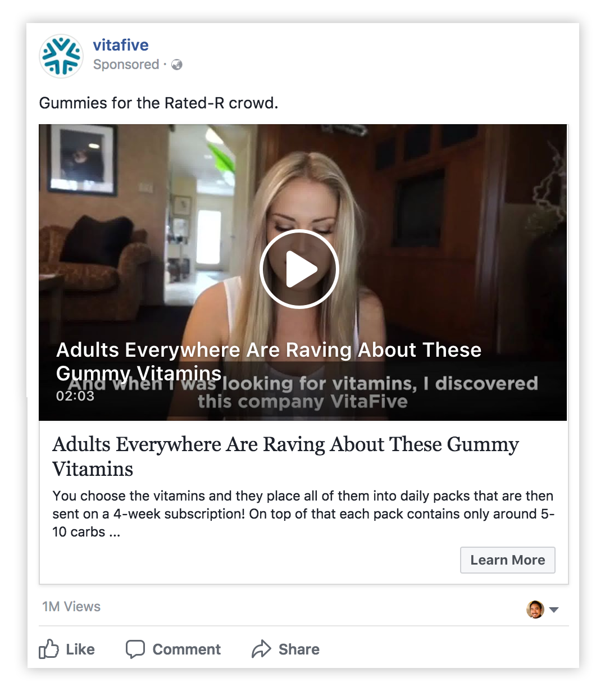
Task: Click the 1M Views count
Action: 71,607
